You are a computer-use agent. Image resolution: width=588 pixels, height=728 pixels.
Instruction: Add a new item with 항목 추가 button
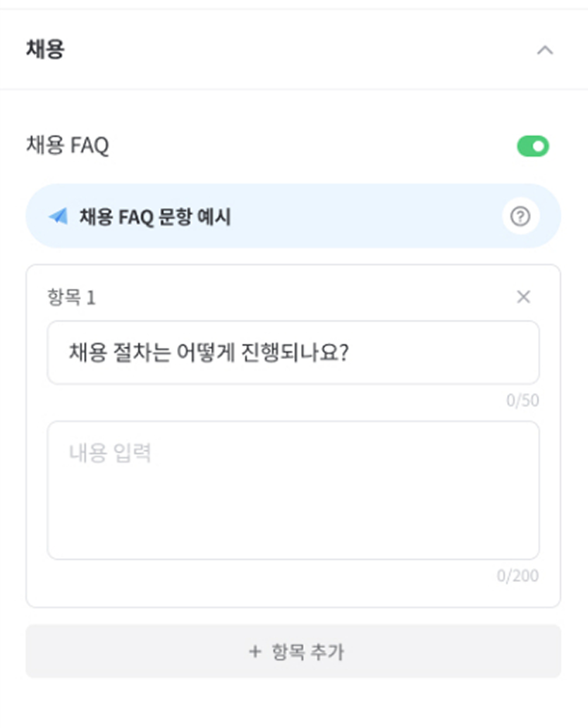pyautogui.click(x=293, y=651)
